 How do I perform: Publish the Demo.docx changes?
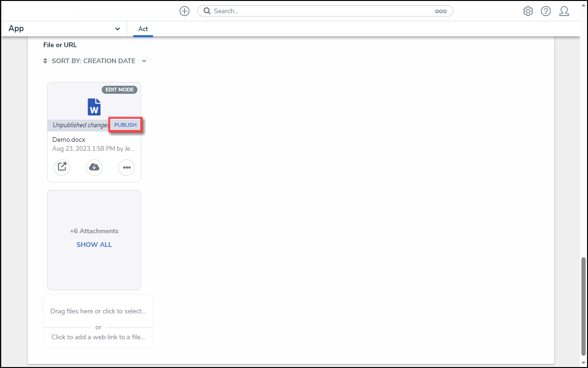click(126, 125)
